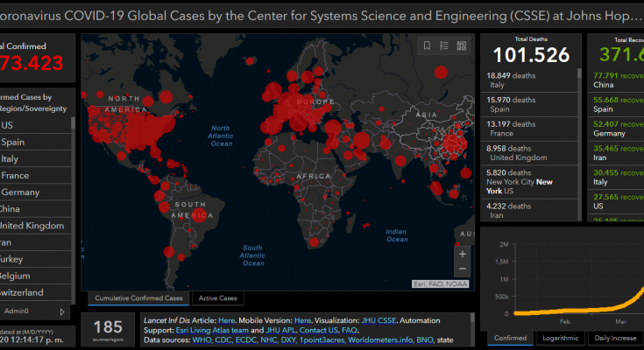Switch to Active Cases tab
This screenshot has width=644, height=350.
[217, 298]
